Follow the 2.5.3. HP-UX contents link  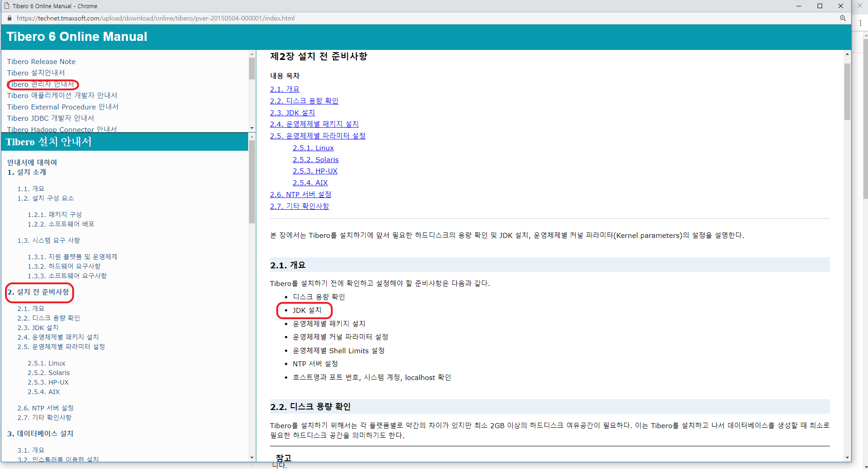pos(315,171)
